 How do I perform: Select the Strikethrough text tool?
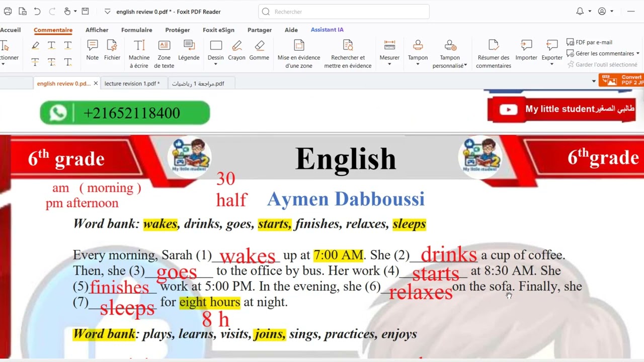(x=35, y=62)
